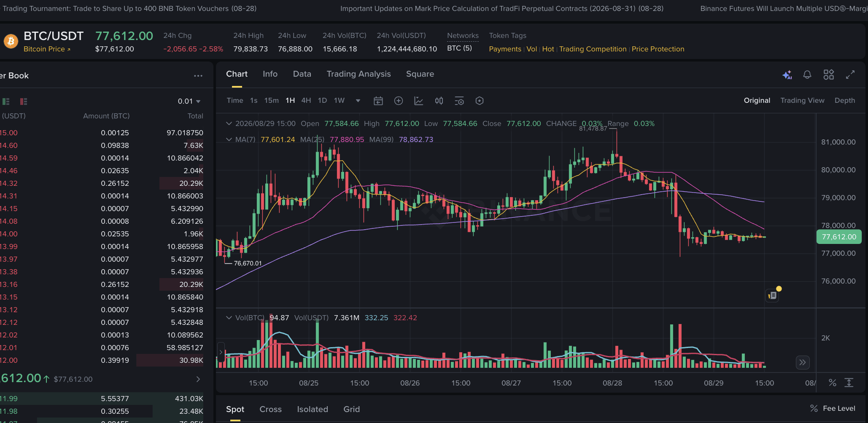Click the Hot token tag
This screenshot has width=868, height=423.
click(x=548, y=49)
